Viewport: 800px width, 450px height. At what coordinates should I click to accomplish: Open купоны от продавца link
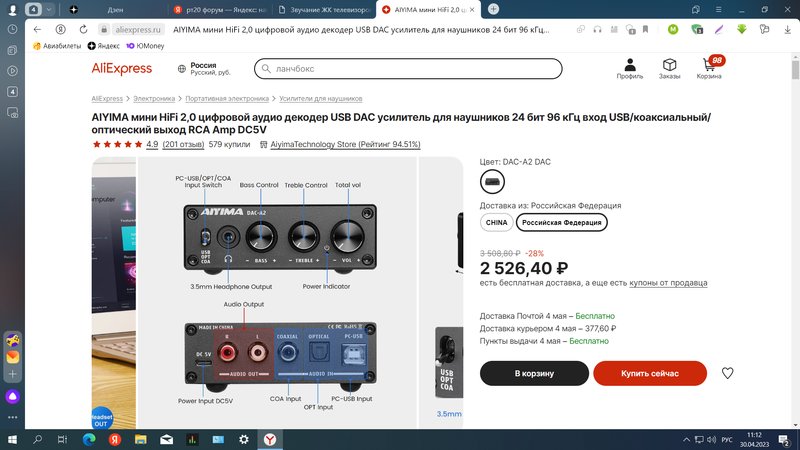click(x=668, y=283)
